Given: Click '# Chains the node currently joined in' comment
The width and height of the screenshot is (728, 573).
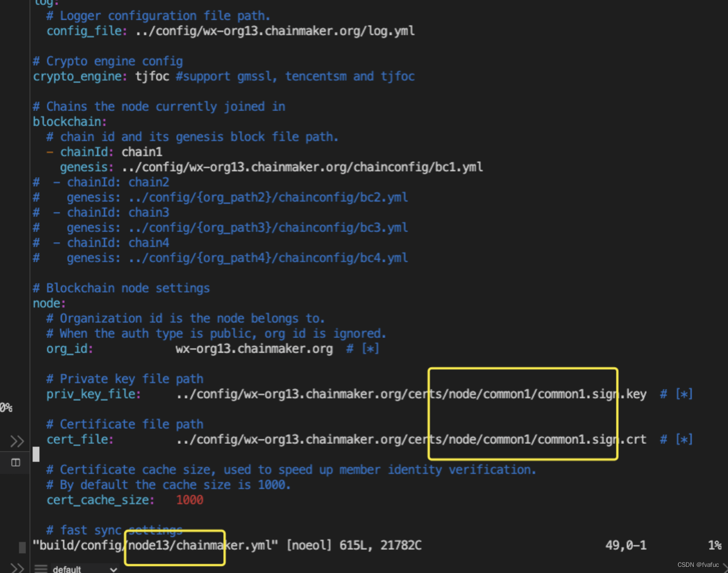Looking at the screenshot, I should pos(159,107).
